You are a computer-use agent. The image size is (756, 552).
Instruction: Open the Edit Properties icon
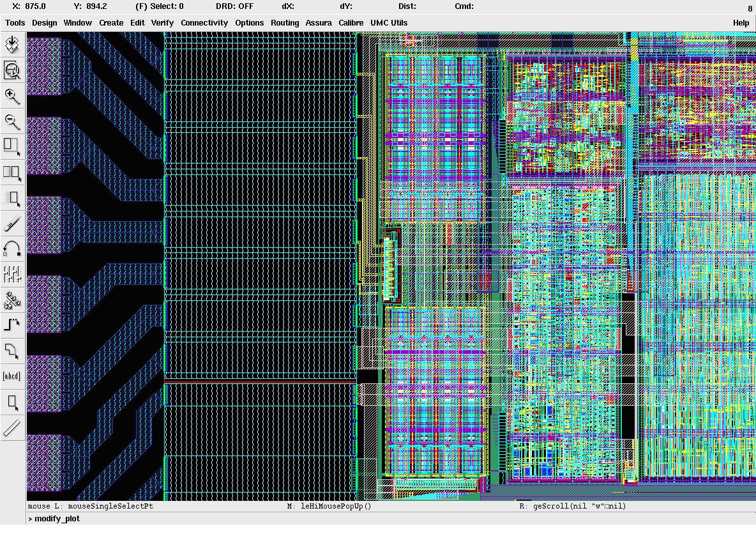(x=12, y=275)
